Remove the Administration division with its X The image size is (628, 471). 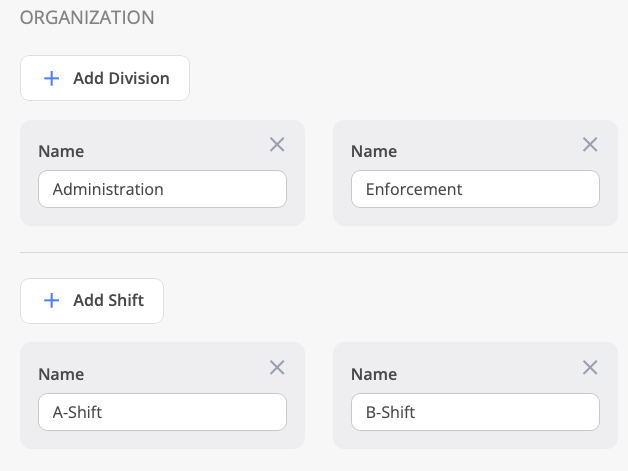coord(278,145)
